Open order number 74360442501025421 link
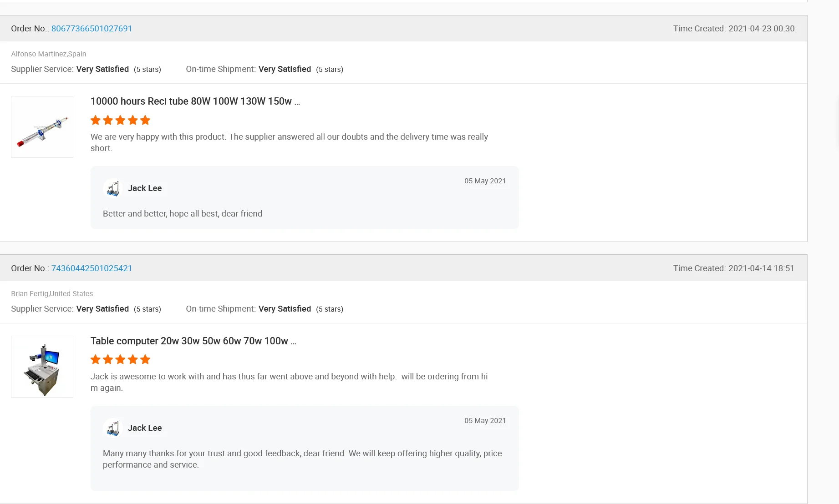 click(x=92, y=268)
